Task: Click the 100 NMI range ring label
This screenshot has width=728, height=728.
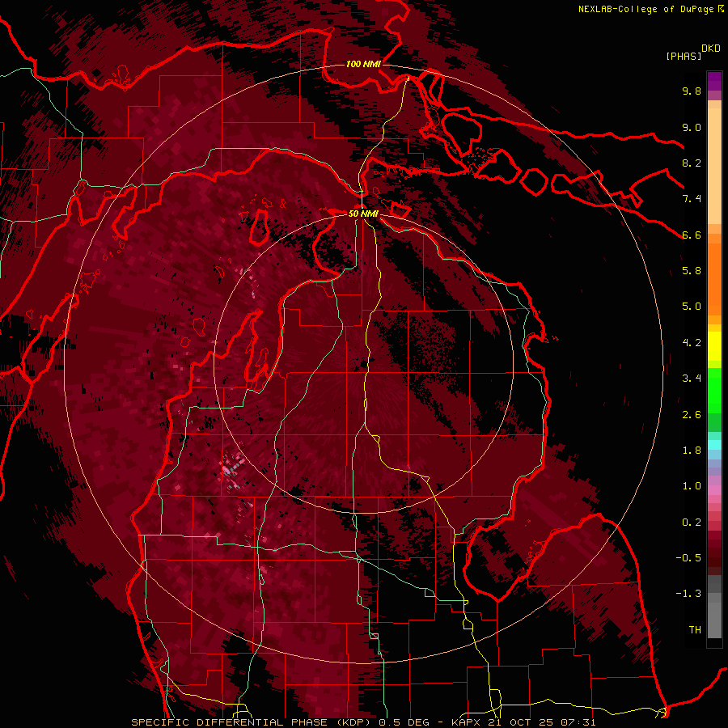Action: (363, 64)
